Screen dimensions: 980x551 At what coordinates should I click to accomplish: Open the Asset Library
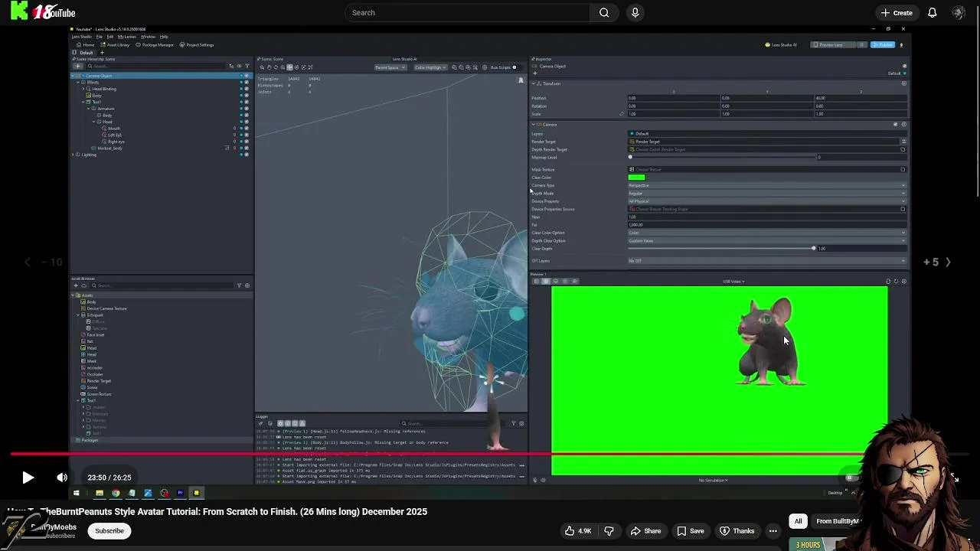tap(114, 45)
